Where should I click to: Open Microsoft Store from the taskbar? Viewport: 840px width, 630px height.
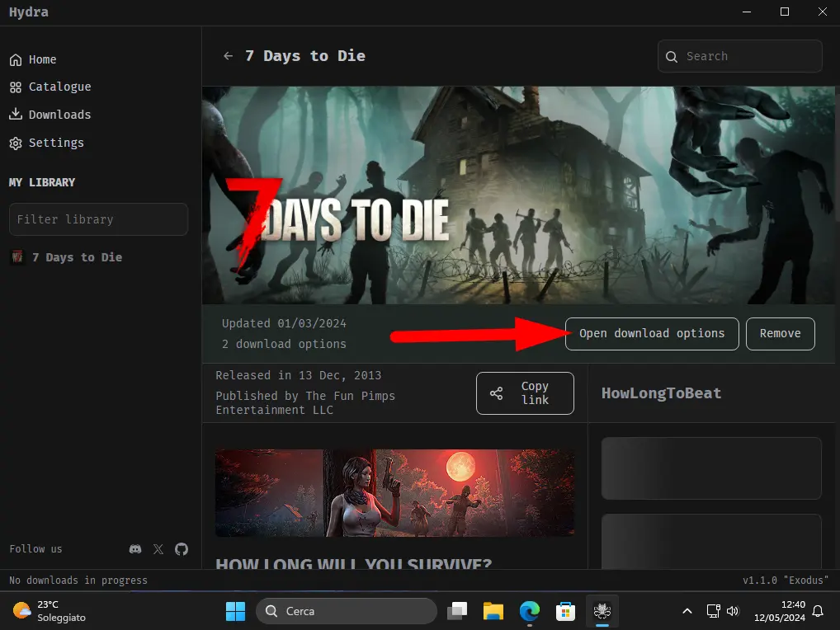[x=565, y=611]
